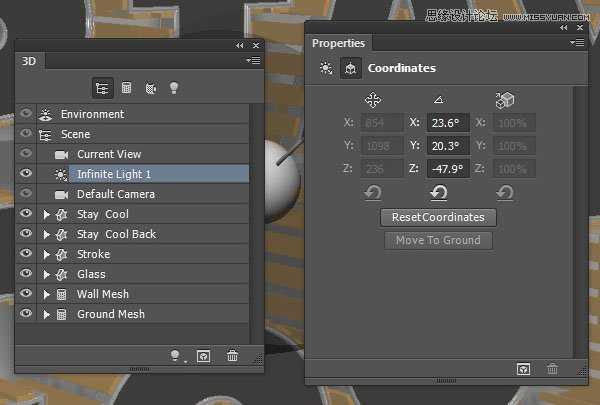Screen dimensions: 600x405
Task: Click the X rotation field 23.6°
Action: click(x=448, y=123)
